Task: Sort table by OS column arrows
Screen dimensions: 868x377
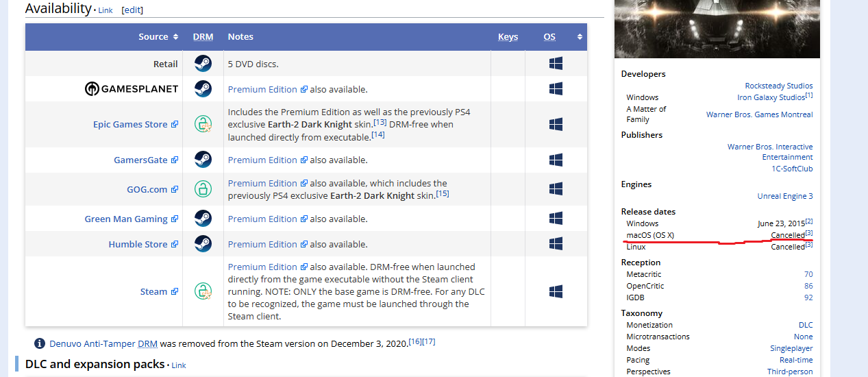Action: (x=580, y=37)
